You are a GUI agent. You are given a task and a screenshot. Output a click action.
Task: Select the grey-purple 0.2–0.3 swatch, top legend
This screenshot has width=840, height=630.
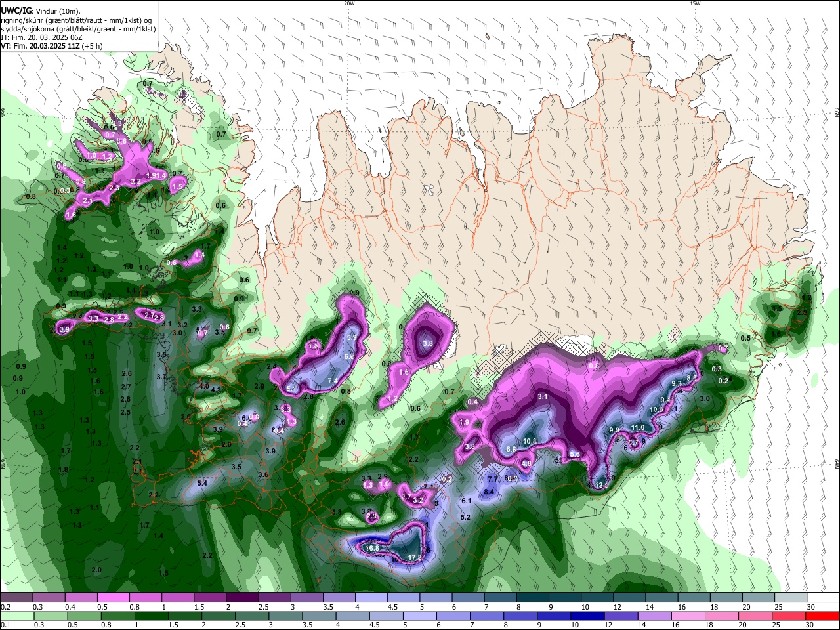(16, 597)
